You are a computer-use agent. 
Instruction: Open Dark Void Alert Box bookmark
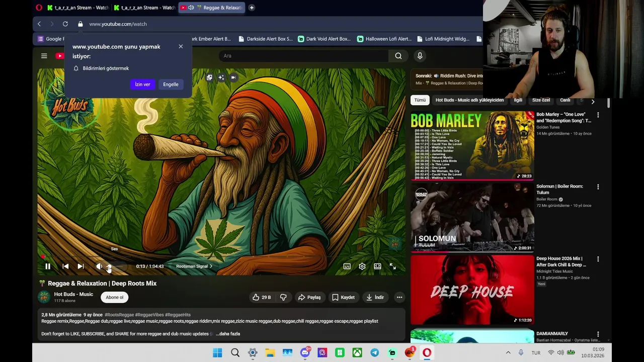(x=324, y=39)
